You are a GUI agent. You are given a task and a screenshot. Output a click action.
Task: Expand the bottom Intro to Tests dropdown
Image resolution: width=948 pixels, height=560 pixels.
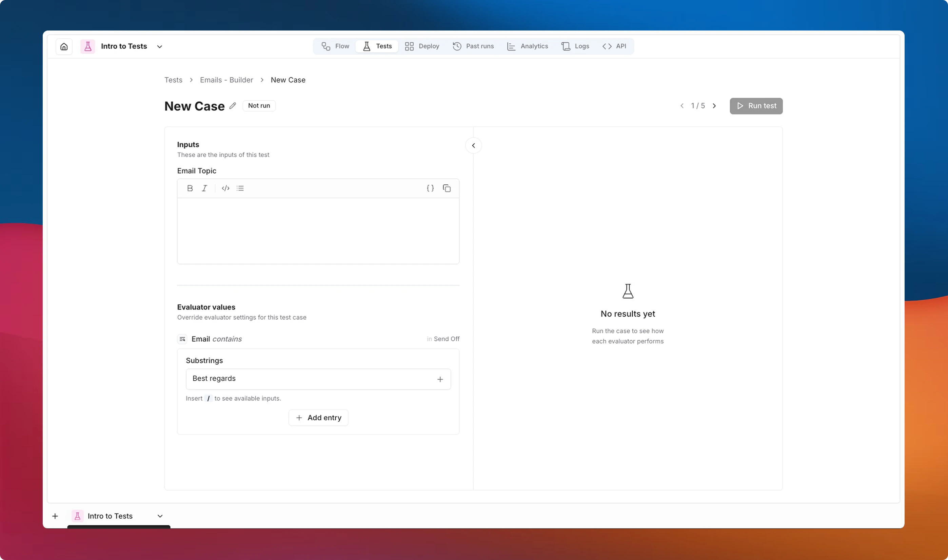[x=160, y=516]
